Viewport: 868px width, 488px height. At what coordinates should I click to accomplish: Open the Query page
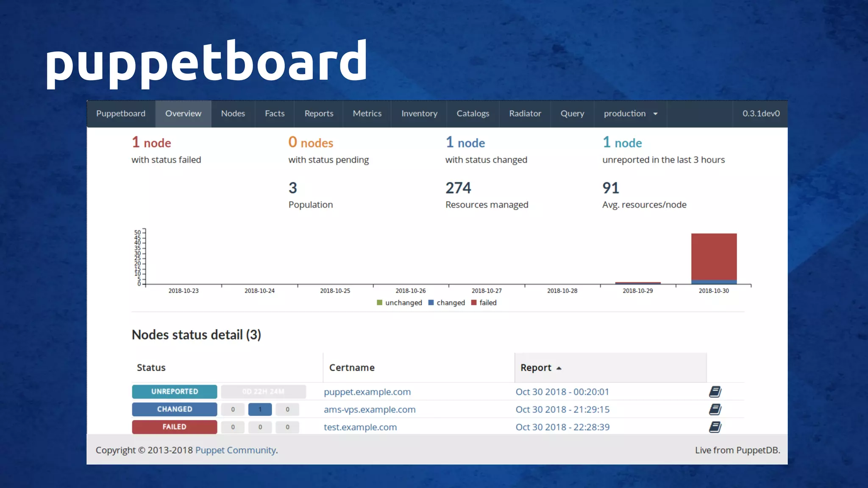tap(572, 114)
